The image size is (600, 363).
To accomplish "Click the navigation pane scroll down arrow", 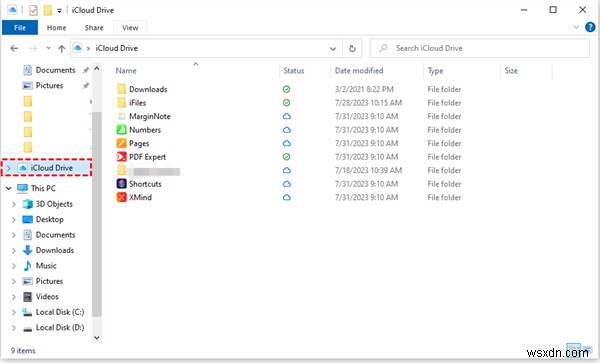I will pos(97,338).
